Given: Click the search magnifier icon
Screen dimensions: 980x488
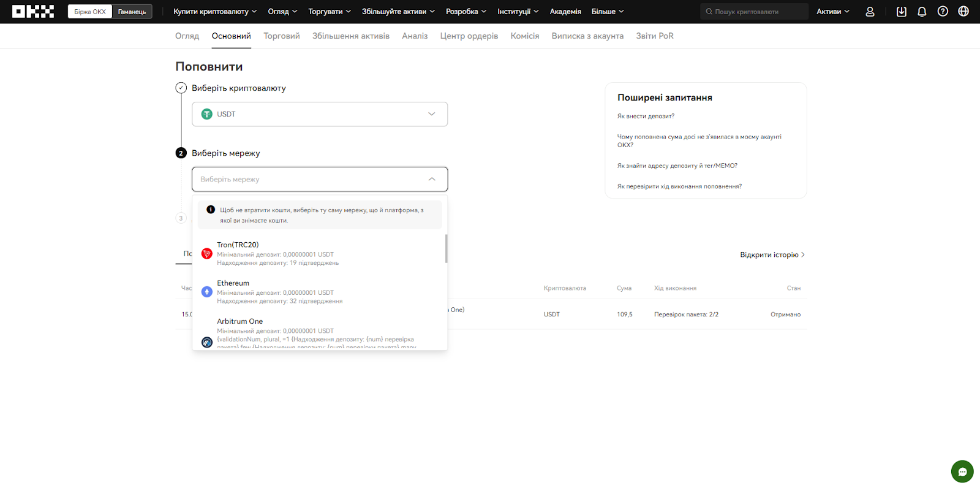Looking at the screenshot, I should click(x=709, y=12).
